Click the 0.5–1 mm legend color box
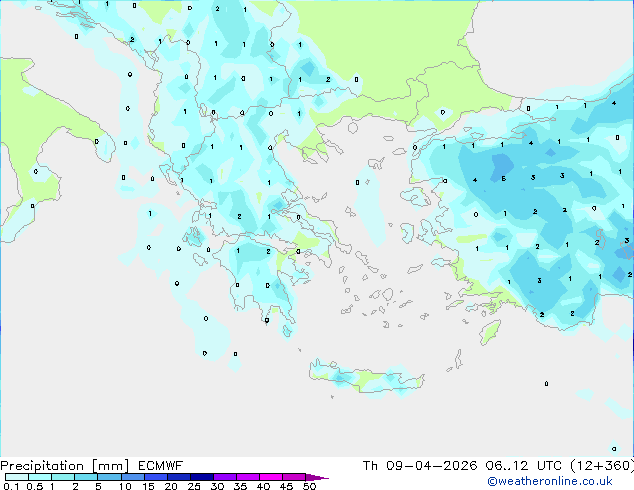 click(x=40, y=477)
